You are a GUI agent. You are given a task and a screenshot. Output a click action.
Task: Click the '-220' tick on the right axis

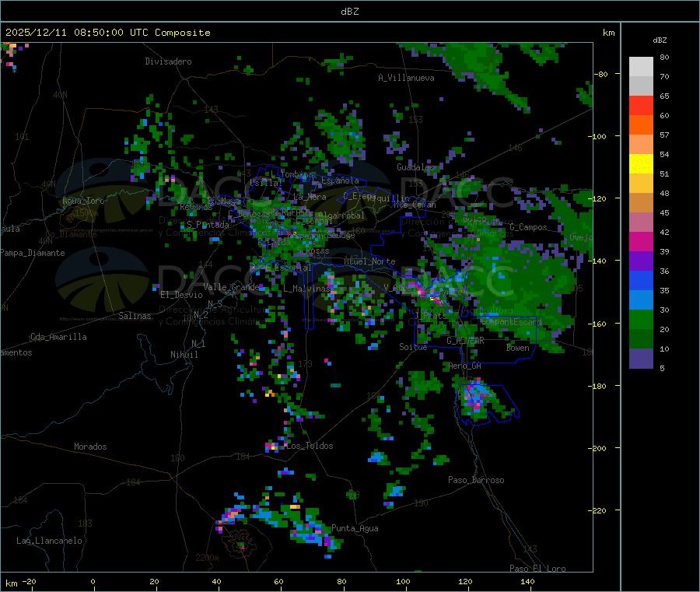pos(597,510)
